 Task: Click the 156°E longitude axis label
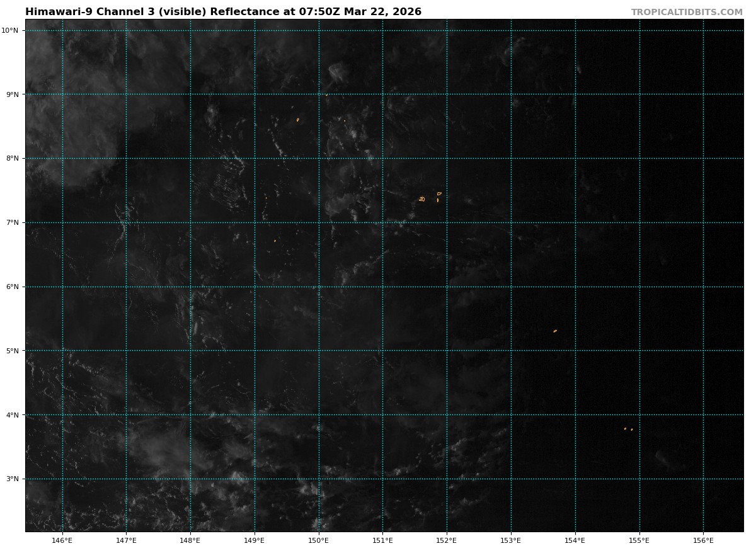[703, 540]
